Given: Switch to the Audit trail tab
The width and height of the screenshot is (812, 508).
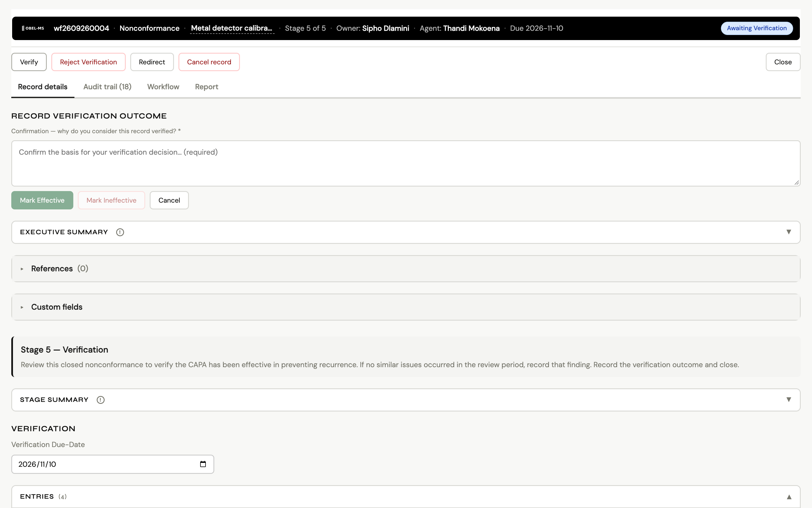Looking at the screenshot, I should [107, 87].
